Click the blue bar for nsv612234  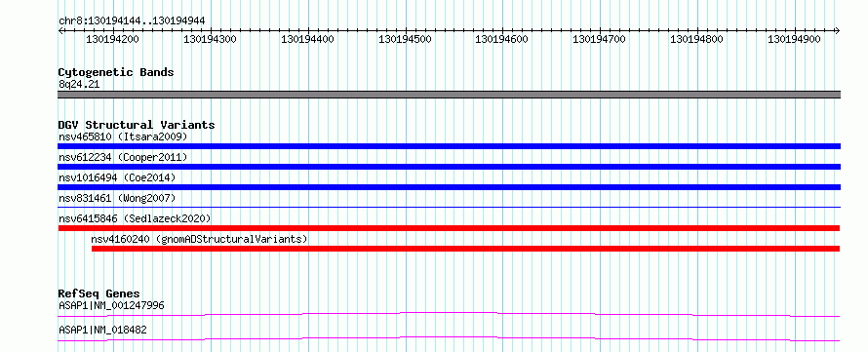click(449, 167)
